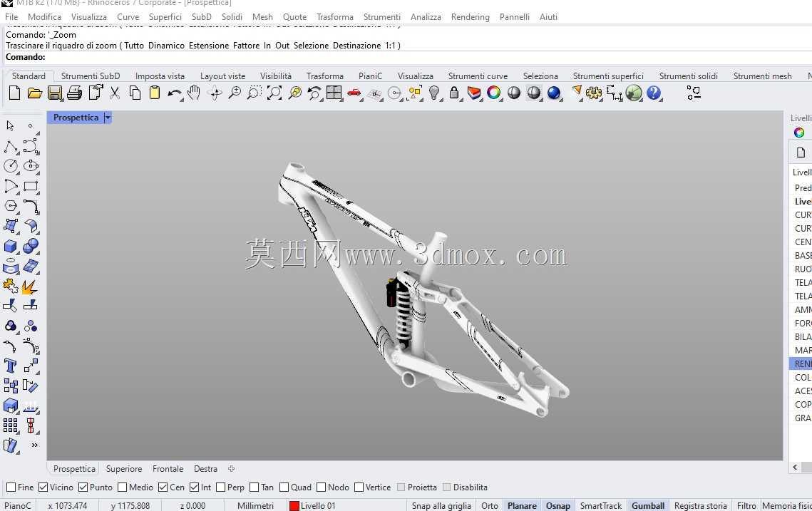
Task: Uncheck the Vicino osnap checkbox
Action: (43, 487)
